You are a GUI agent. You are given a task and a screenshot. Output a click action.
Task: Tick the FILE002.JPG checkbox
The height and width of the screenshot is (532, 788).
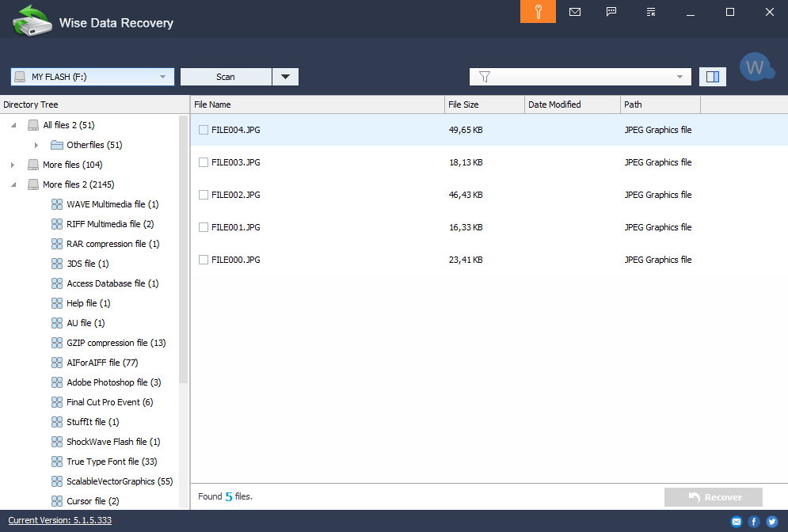click(x=204, y=195)
